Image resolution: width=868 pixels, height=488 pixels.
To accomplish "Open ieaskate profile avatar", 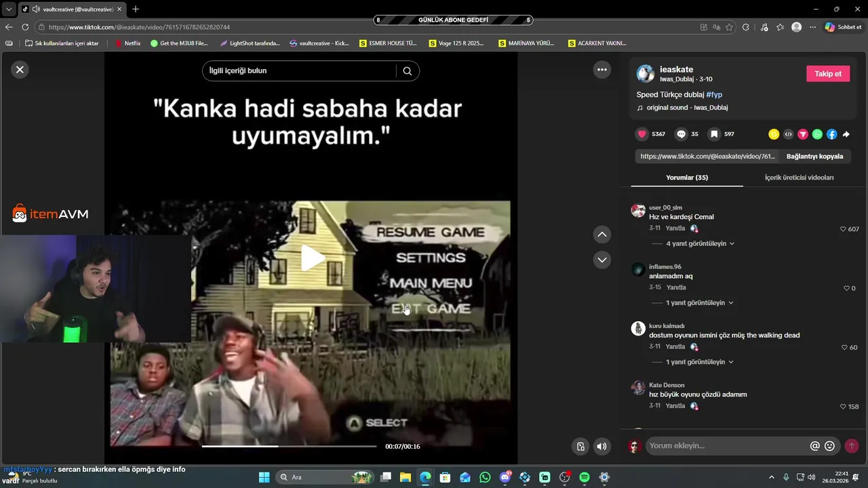I will click(x=646, y=73).
